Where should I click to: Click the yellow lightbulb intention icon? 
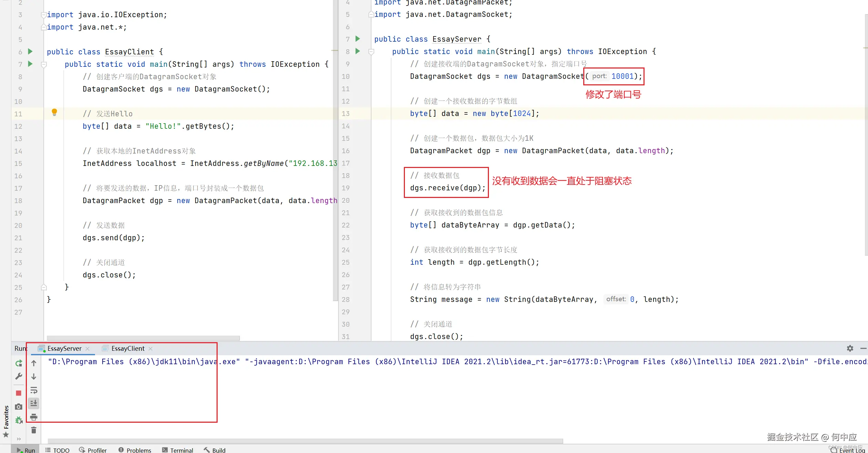[54, 112]
